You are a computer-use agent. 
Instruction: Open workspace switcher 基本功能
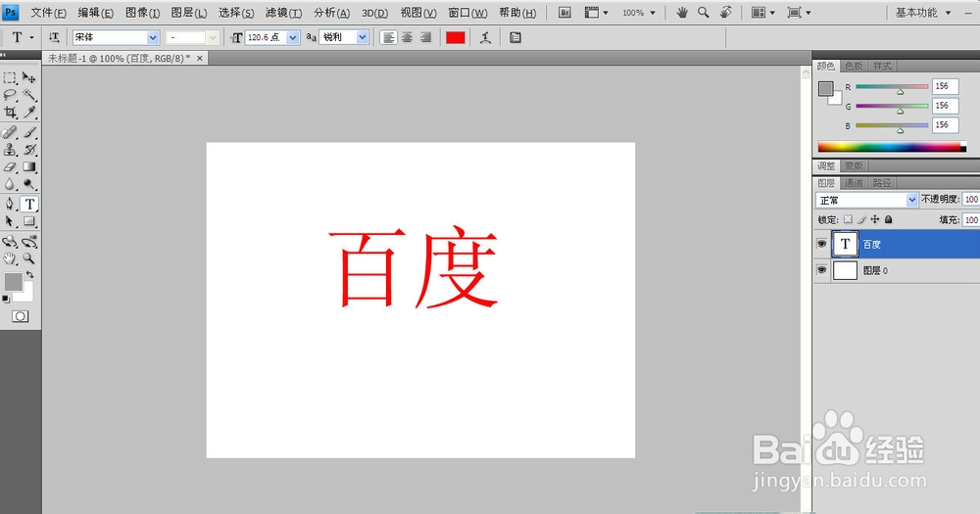point(923,13)
